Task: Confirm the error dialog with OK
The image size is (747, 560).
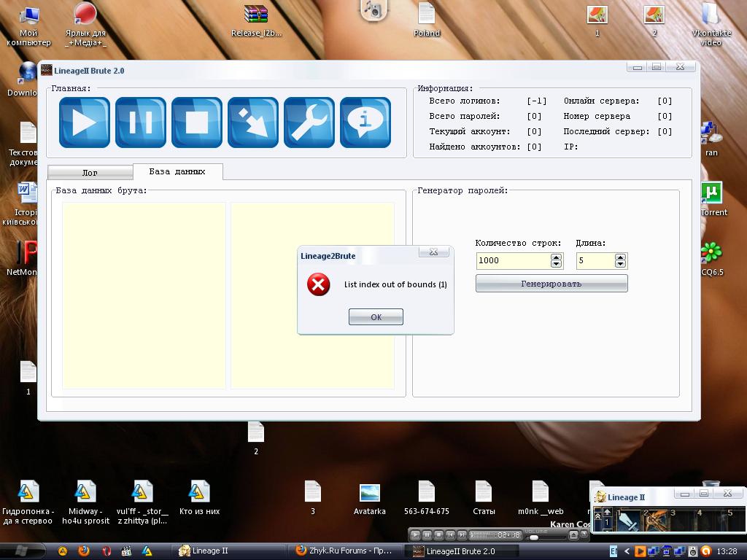Action: [376, 316]
